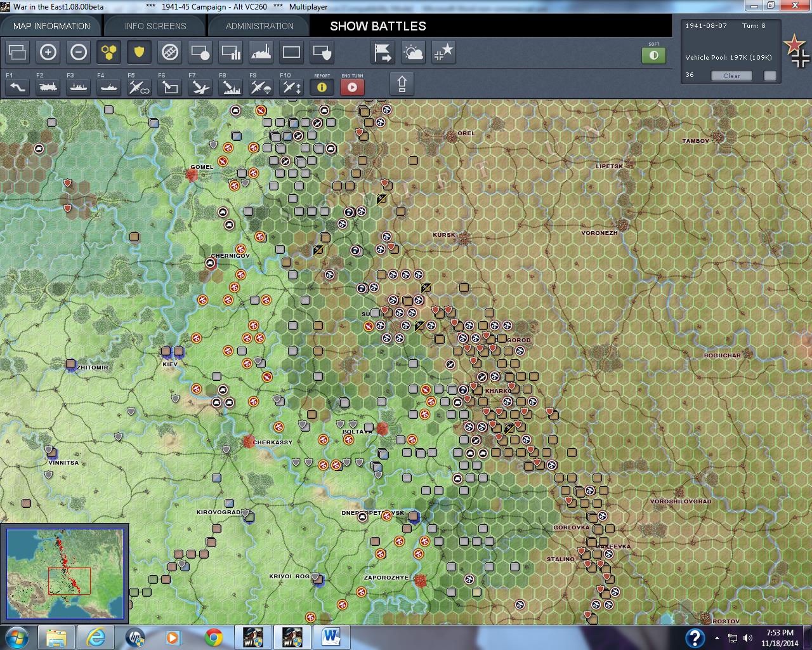The height and width of the screenshot is (650, 812).
Task: Select the F9 air drop mission icon
Action: [x=261, y=87]
